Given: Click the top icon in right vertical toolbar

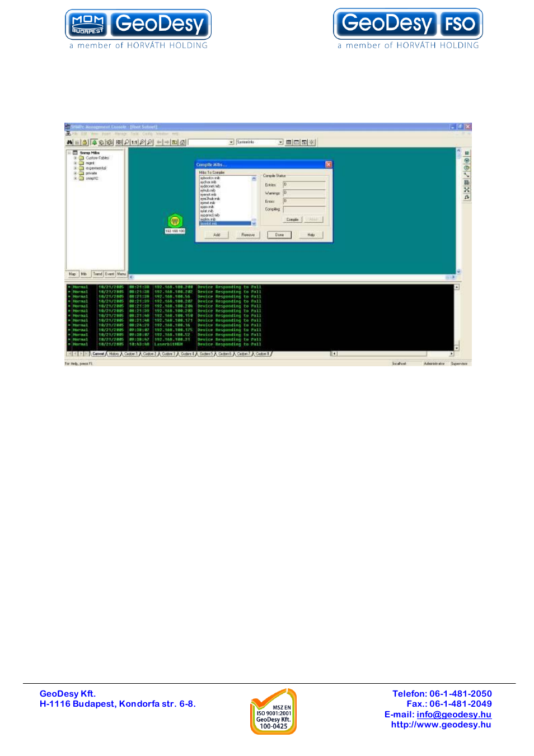Looking at the screenshot, I should tap(467, 153).
